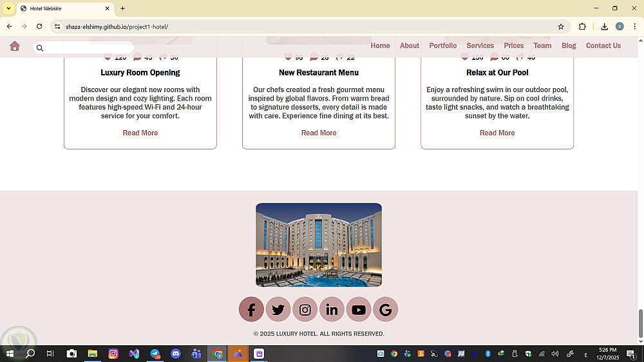Close the Hotel Website tab

tap(107, 8)
